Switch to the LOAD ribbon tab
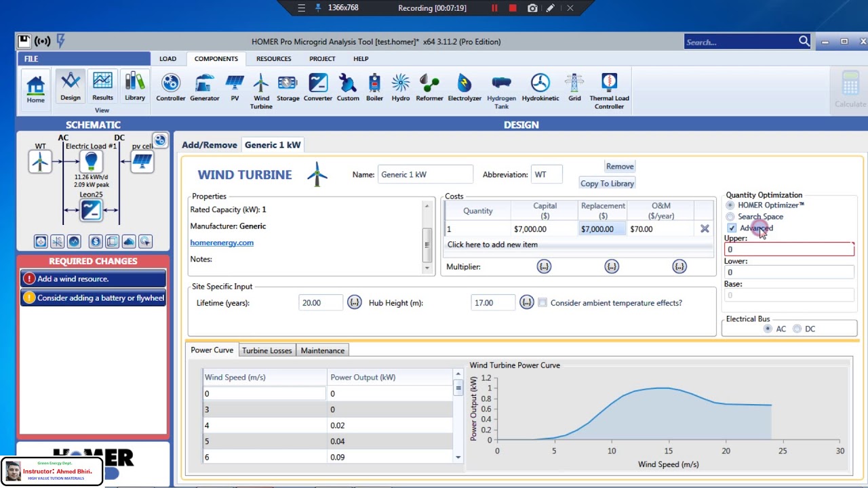 coord(167,59)
